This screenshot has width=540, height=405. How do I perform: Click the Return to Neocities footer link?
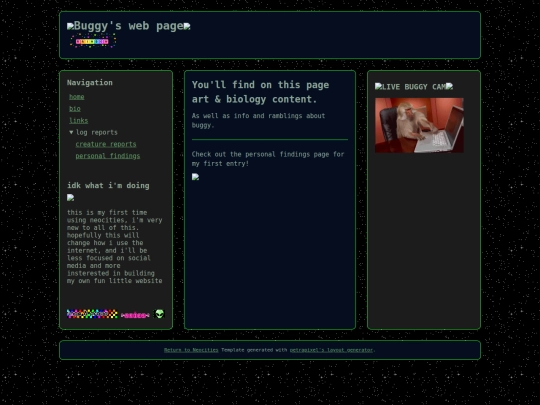pos(191,350)
